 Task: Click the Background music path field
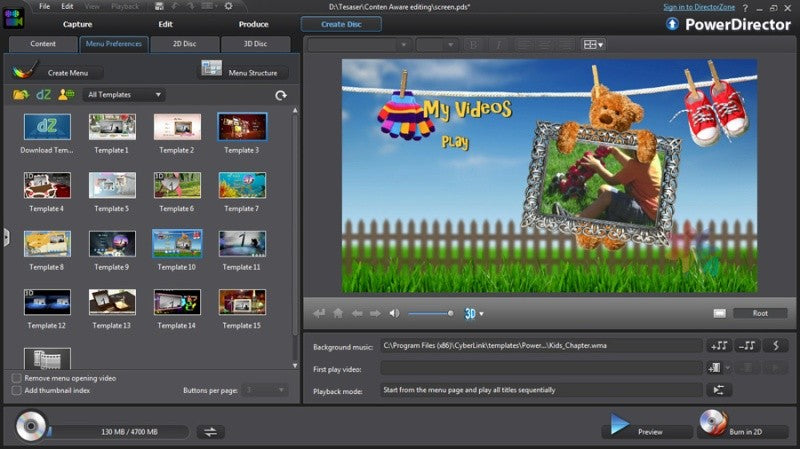tap(541, 346)
